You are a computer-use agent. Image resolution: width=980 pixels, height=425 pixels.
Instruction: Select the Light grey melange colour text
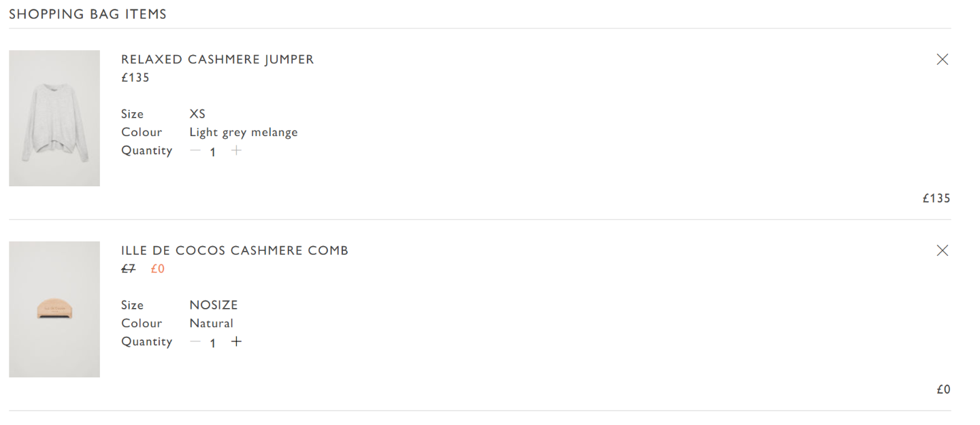pos(244,133)
